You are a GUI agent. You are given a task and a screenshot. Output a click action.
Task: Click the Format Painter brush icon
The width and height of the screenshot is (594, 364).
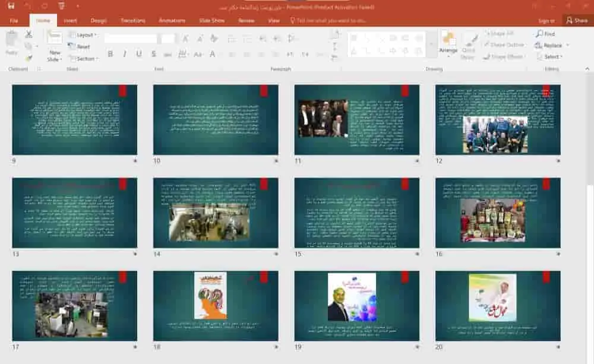coord(29,58)
